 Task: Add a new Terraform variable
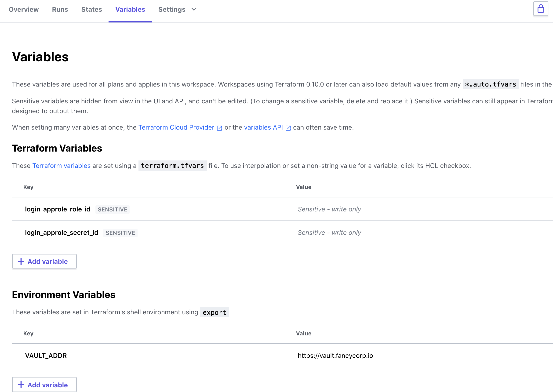pos(44,261)
